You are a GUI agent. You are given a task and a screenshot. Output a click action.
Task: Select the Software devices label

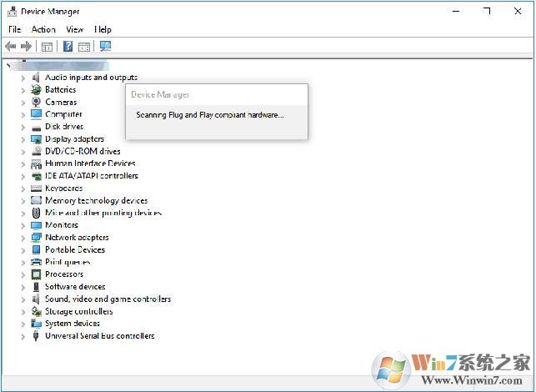coord(75,287)
